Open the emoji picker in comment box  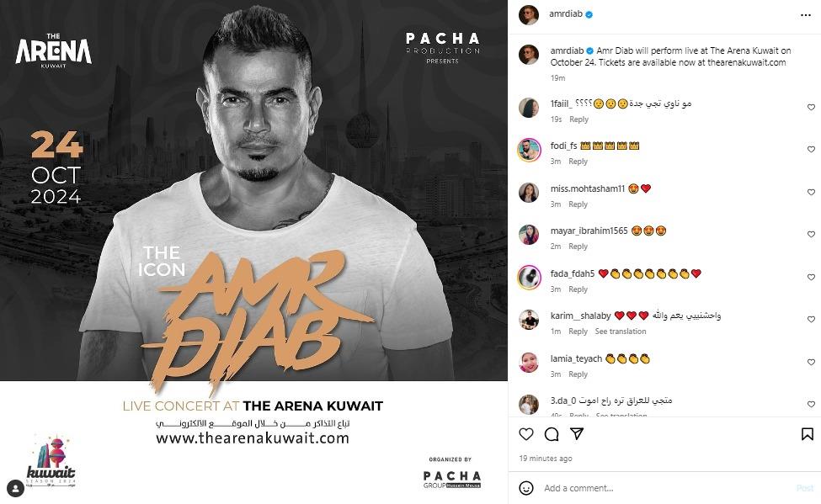pos(526,488)
